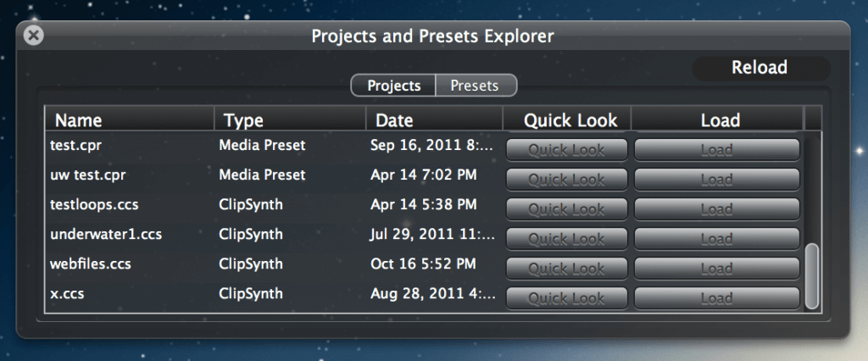Sort by the Name column header
This screenshot has height=361, width=868.
click(130, 120)
